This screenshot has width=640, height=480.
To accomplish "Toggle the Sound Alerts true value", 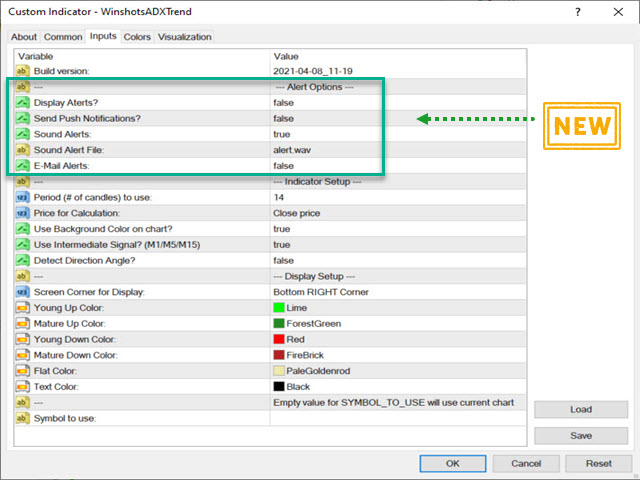I will click(282, 134).
